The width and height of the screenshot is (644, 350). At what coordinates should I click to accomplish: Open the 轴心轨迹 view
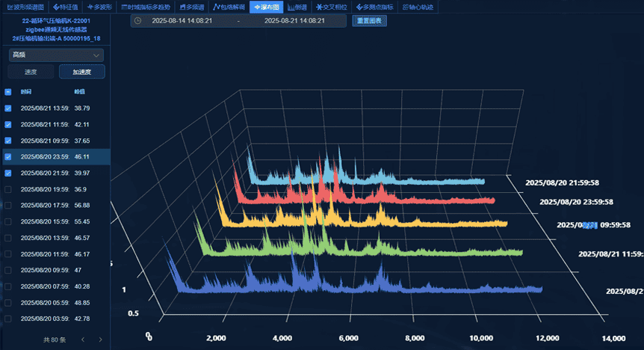tap(419, 7)
